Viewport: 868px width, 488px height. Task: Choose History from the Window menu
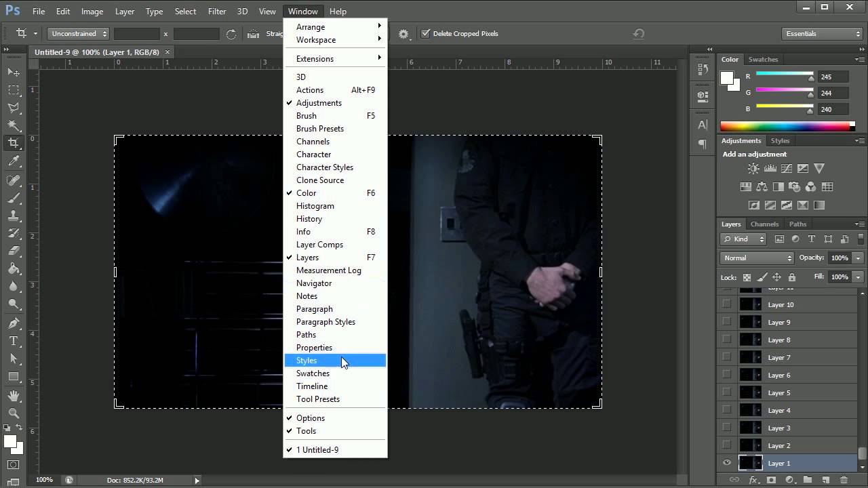coord(336,219)
